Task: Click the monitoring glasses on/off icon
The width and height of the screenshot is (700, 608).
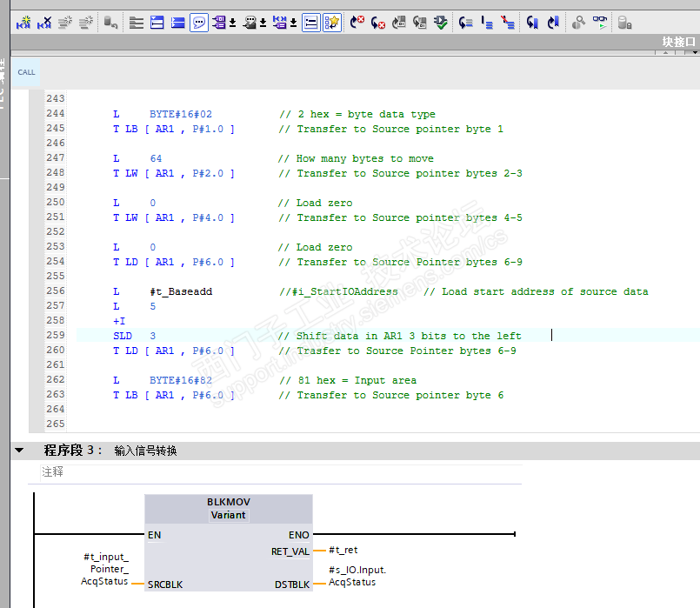Action: pos(599,23)
